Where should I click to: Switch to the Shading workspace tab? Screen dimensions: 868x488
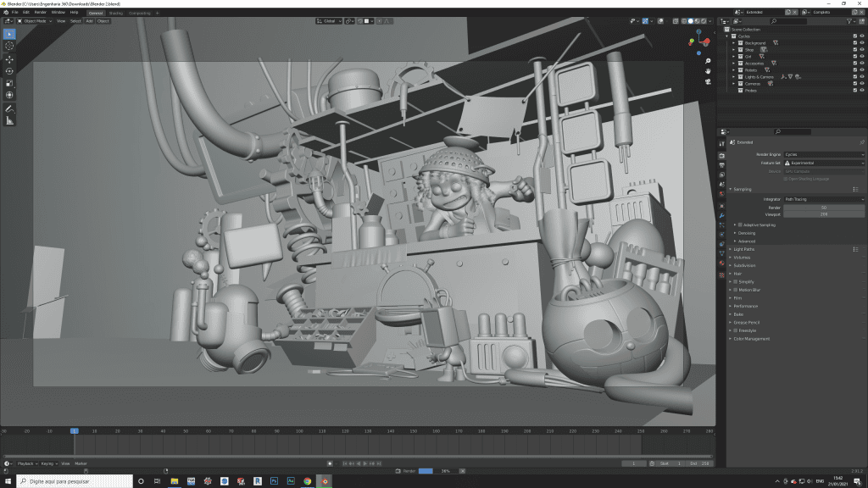click(115, 13)
